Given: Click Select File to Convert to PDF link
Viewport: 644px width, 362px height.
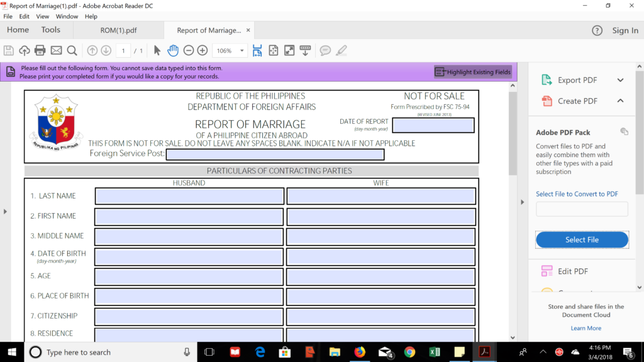Looking at the screenshot, I should (577, 194).
